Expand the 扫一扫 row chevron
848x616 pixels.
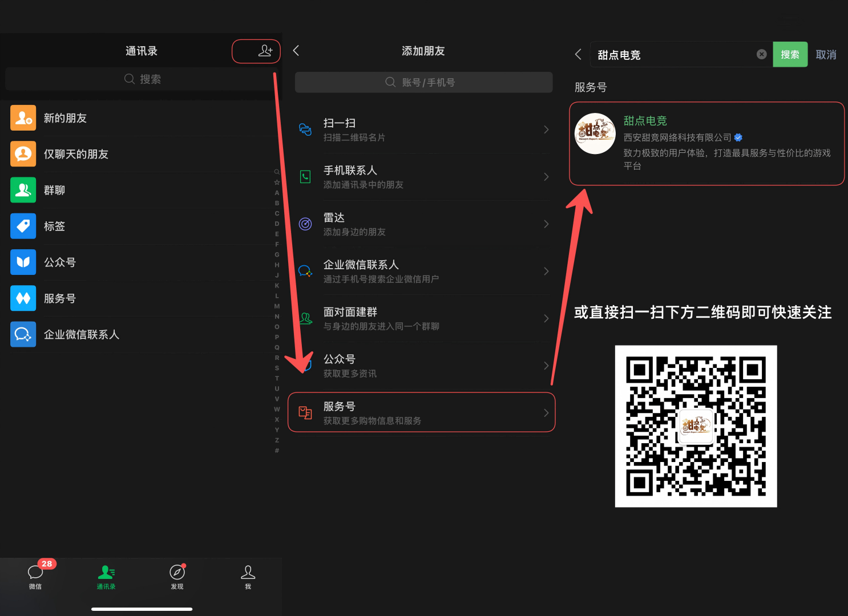546,129
